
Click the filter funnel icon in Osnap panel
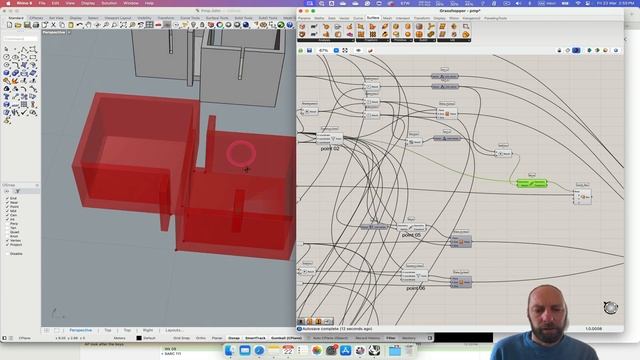click(18, 191)
